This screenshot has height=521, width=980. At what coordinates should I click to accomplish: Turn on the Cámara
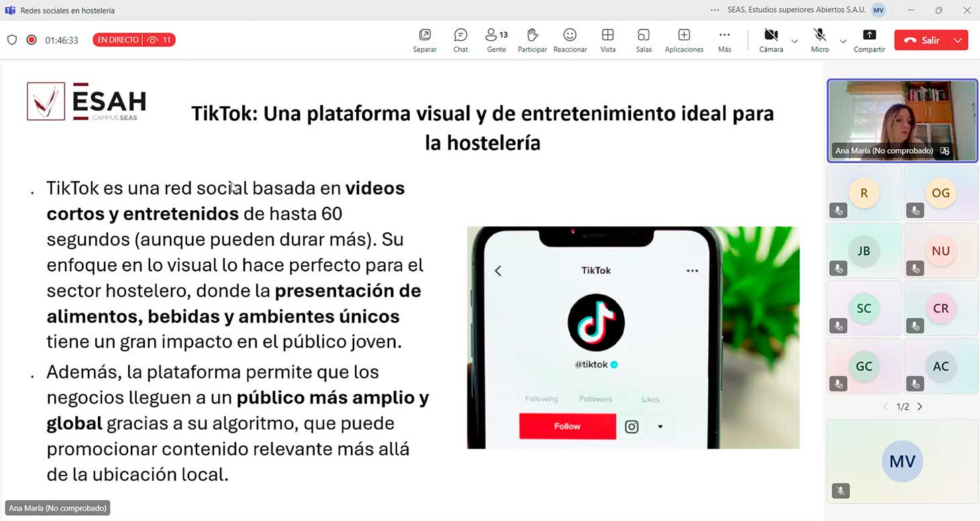click(771, 40)
